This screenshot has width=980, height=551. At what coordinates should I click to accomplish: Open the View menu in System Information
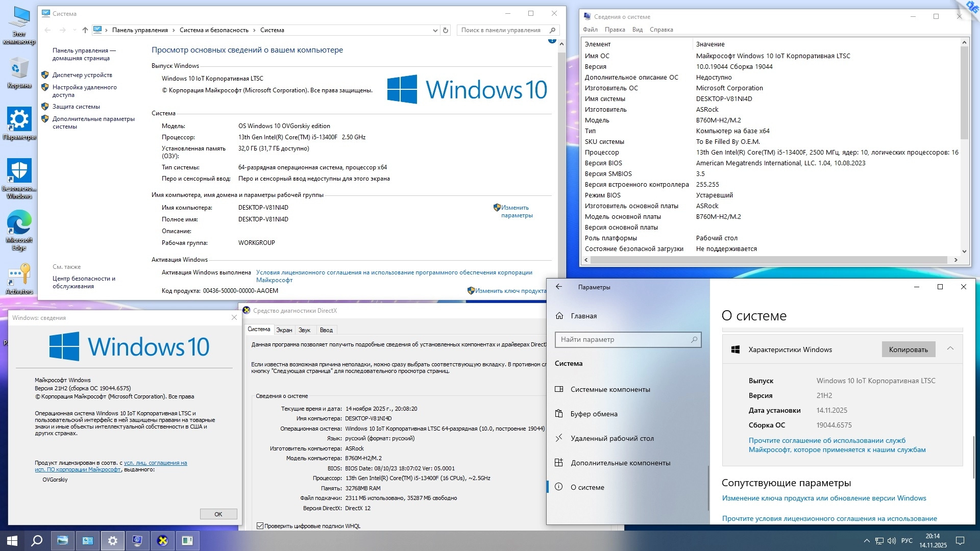[637, 30]
